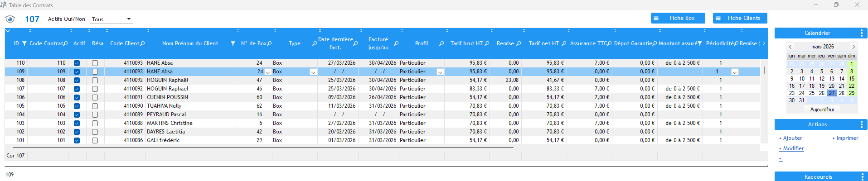Search in the N° de Box column
The image size is (868, 181).
pyautogui.click(x=270, y=43)
